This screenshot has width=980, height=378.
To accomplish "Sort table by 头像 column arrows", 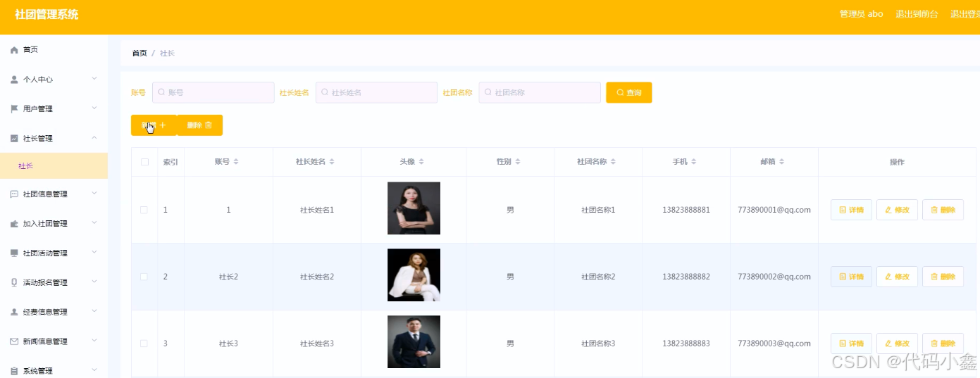I will pyautogui.click(x=421, y=162).
